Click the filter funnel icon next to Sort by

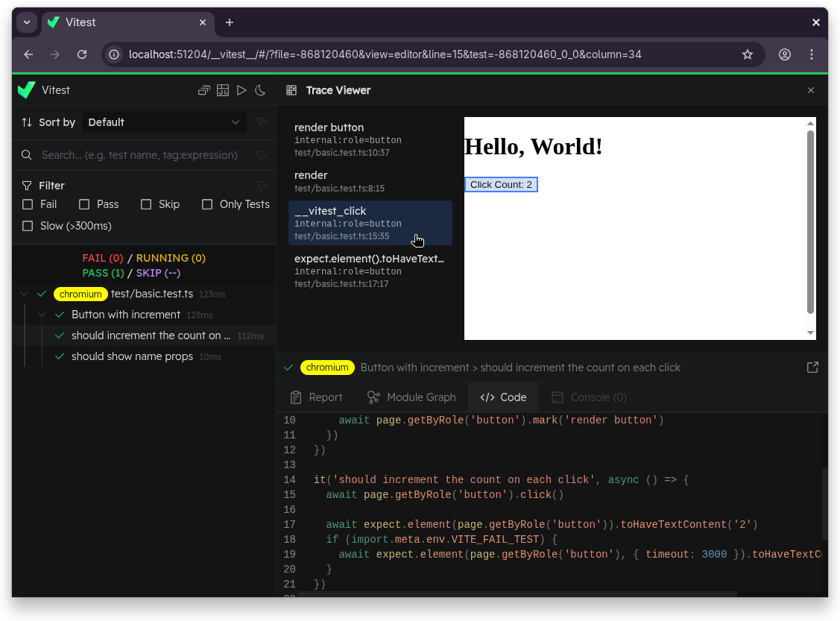(262, 122)
